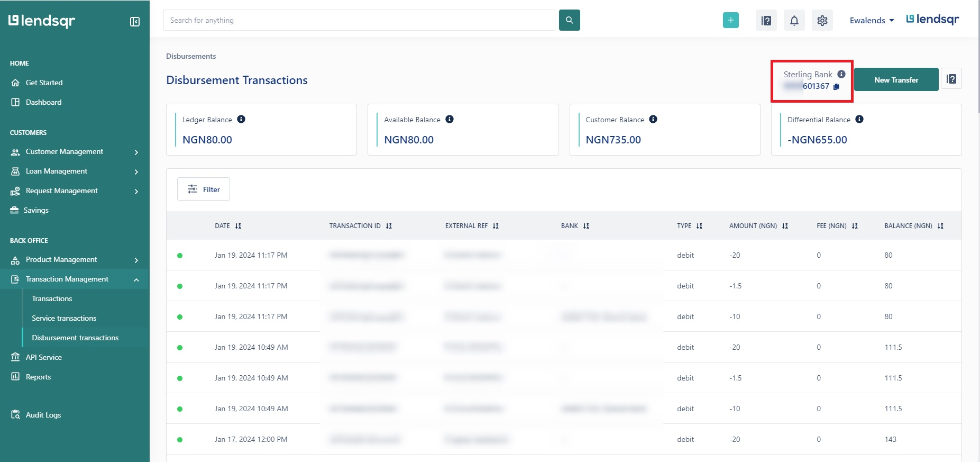Screen dimensions: 980x462
Task: Expand Customer Management menu
Action: tap(75, 152)
